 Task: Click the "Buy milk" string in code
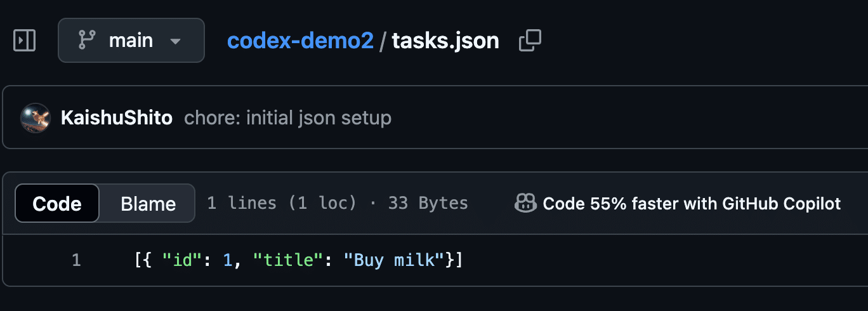pyautogui.click(x=393, y=260)
